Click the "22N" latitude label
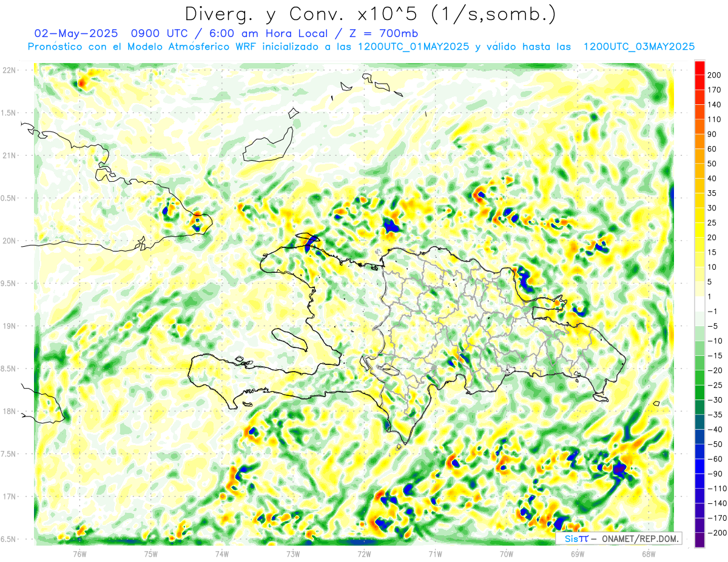 pyautogui.click(x=8, y=70)
